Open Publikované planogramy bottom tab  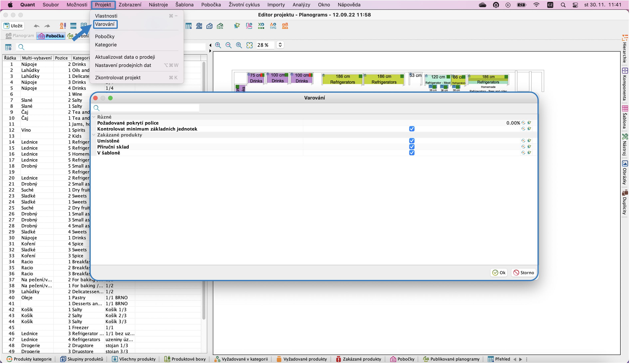pyautogui.click(x=451, y=359)
